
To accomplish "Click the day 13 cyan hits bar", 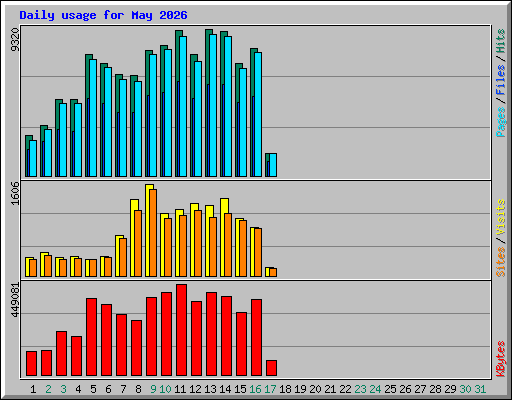I will tap(213, 105).
